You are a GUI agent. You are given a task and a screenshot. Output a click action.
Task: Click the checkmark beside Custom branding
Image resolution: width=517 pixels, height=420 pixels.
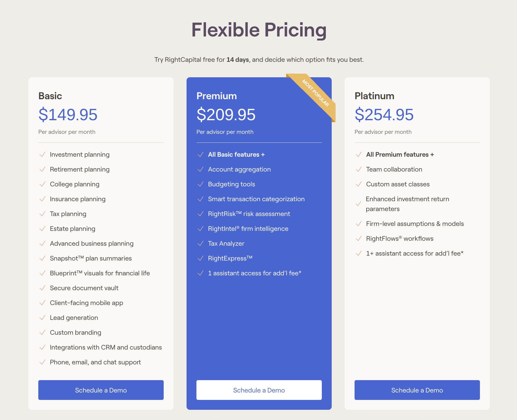click(x=43, y=333)
